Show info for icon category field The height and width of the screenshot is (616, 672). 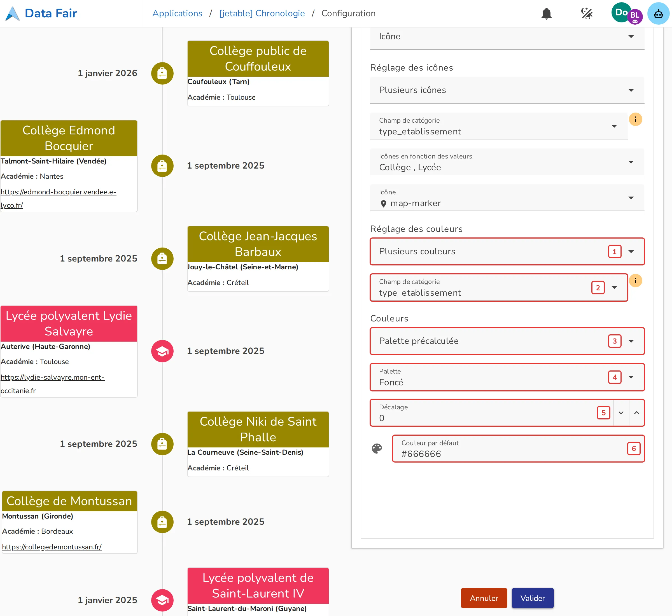(635, 119)
